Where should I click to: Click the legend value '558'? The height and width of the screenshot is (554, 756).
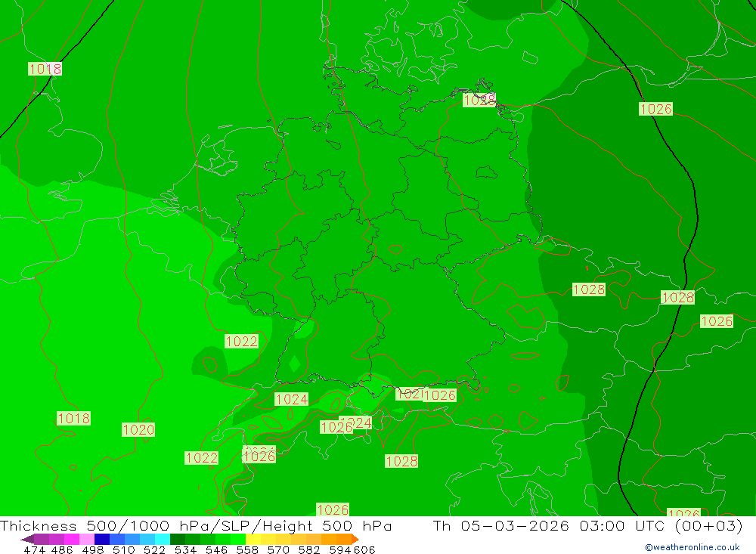coord(247,549)
